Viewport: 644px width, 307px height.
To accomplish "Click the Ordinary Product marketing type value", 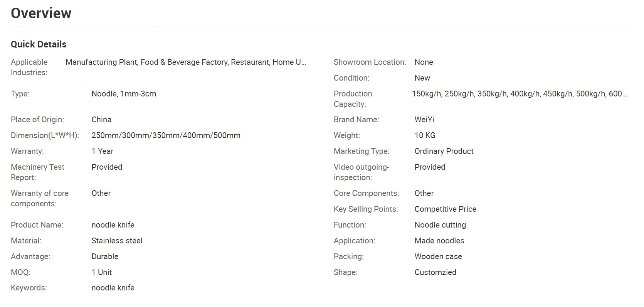I will point(444,151).
